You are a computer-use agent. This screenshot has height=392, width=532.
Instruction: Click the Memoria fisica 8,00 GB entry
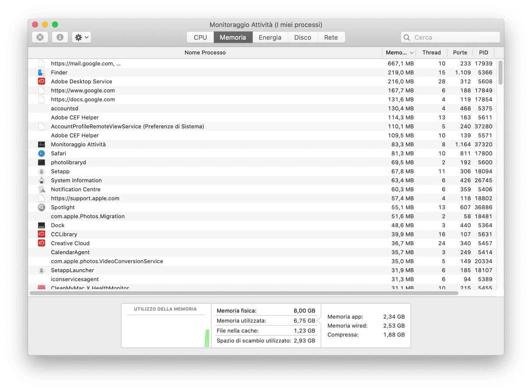266,311
